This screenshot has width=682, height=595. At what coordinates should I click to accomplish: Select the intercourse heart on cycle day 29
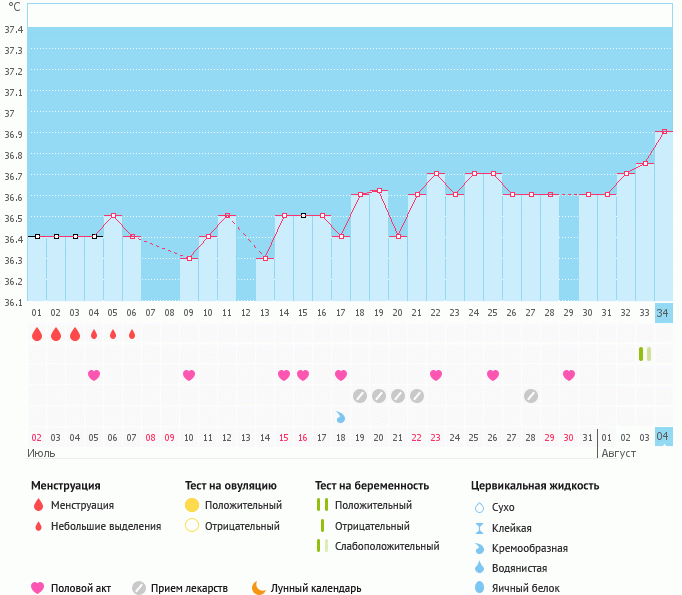pyautogui.click(x=569, y=375)
